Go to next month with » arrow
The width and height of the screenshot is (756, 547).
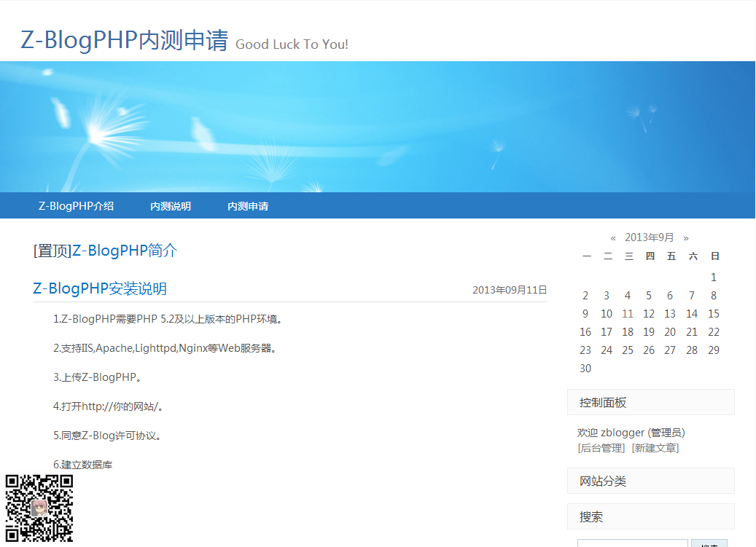(685, 237)
